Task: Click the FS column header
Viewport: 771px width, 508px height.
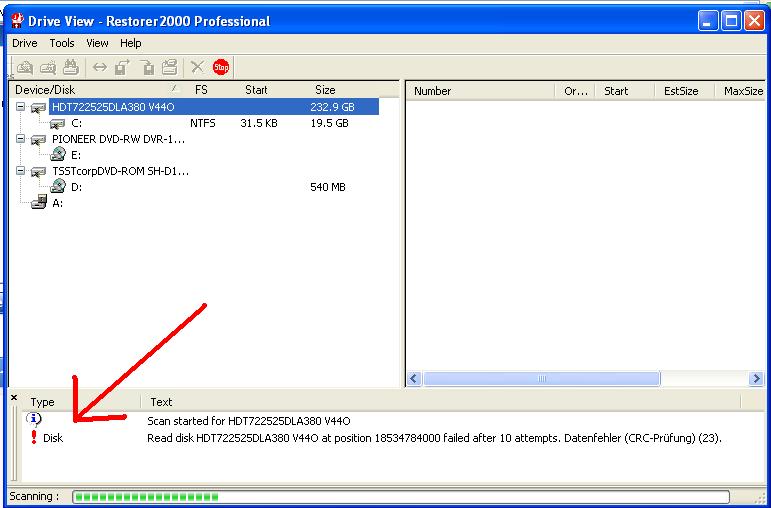Action: [201, 90]
